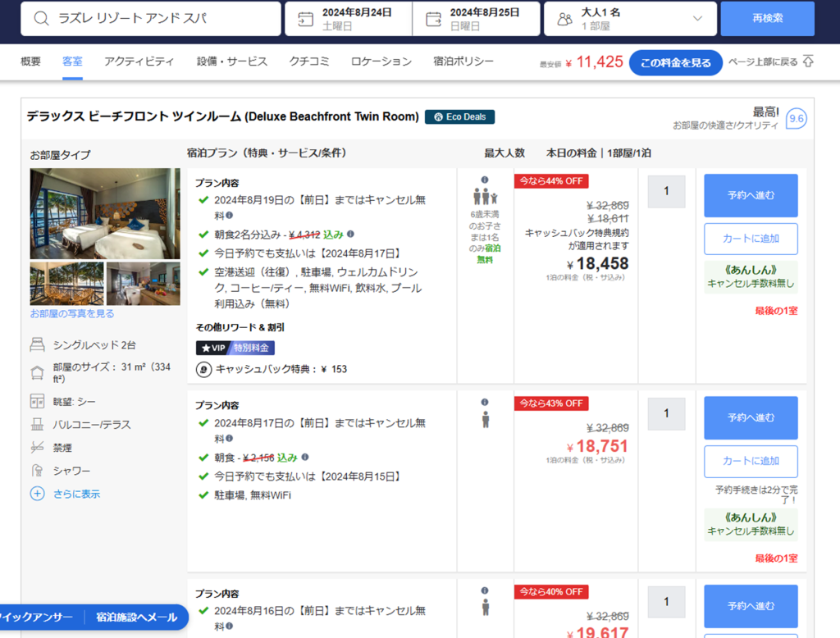The image size is (840, 638).
Task: Open room quantity selector for ¥18,458 plan
Action: tap(666, 192)
